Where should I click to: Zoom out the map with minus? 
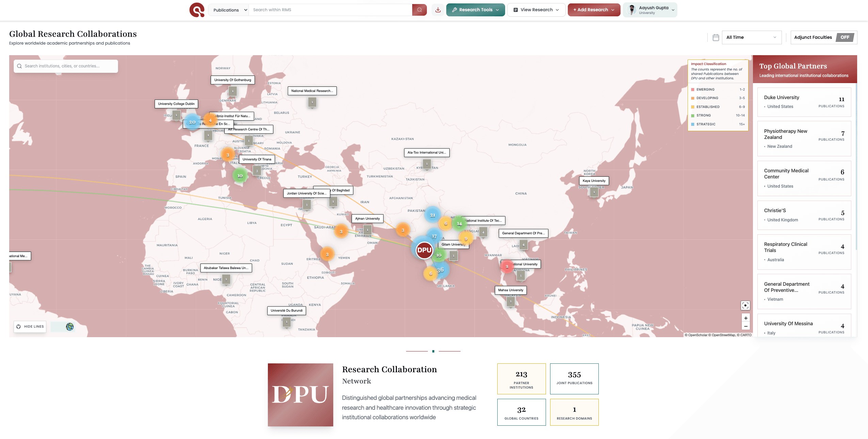tap(745, 326)
